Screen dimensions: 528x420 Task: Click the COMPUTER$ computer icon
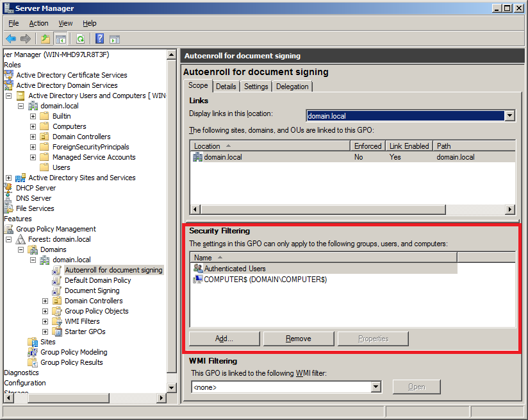(x=197, y=279)
